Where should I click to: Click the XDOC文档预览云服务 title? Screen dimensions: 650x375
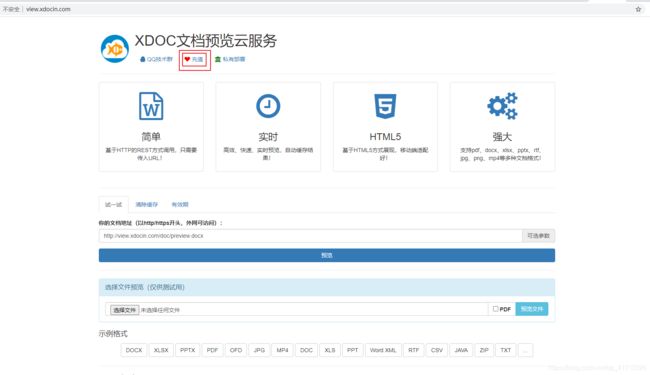click(206, 41)
